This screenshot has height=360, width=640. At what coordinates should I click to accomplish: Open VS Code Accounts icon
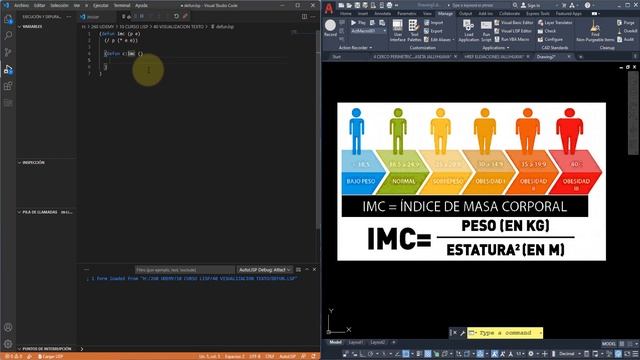pyautogui.click(x=8, y=327)
